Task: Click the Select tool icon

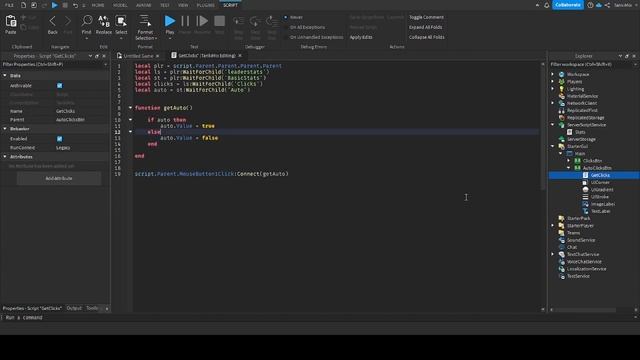Action: tap(121, 21)
